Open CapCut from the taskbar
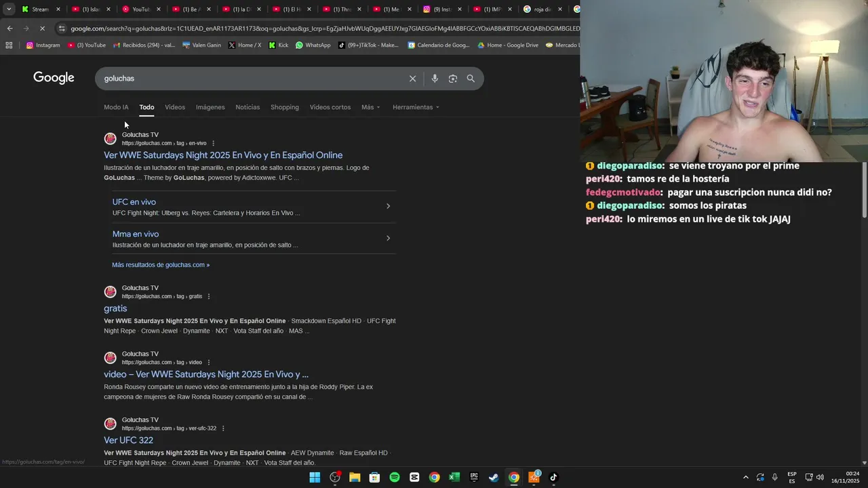 coord(414,477)
